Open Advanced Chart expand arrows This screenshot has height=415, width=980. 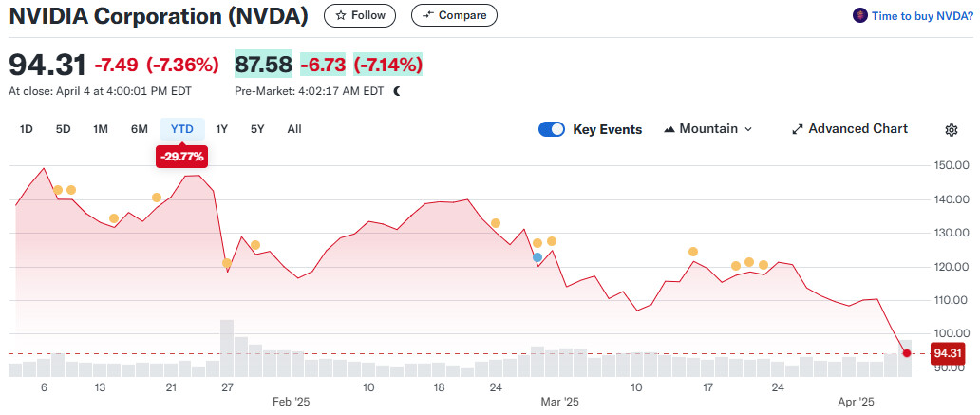coord(798,129)
